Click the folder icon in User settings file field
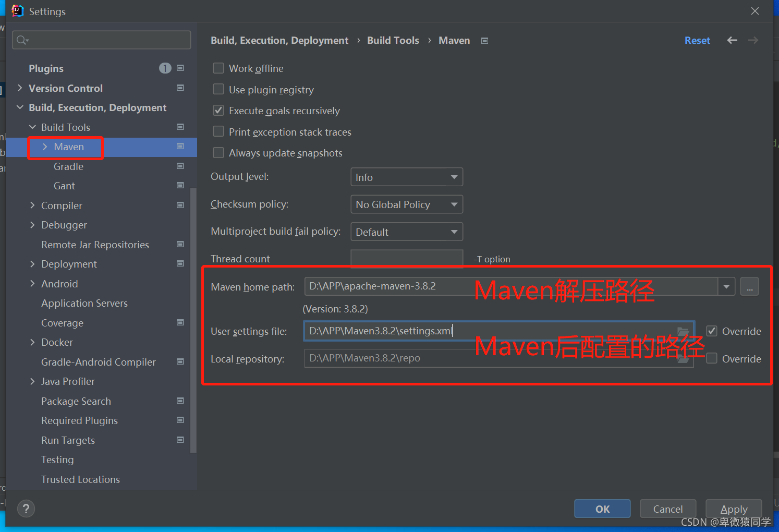 point(683,331)
